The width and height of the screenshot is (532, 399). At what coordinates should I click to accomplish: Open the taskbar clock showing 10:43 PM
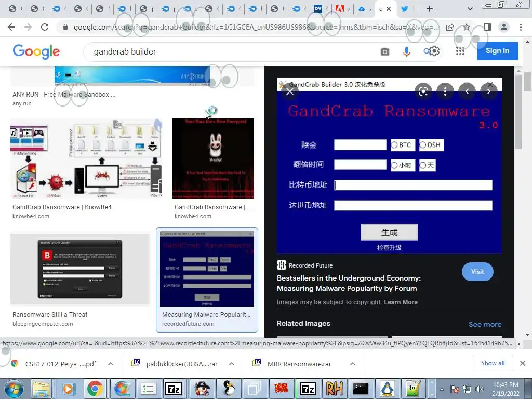(506, 389)
